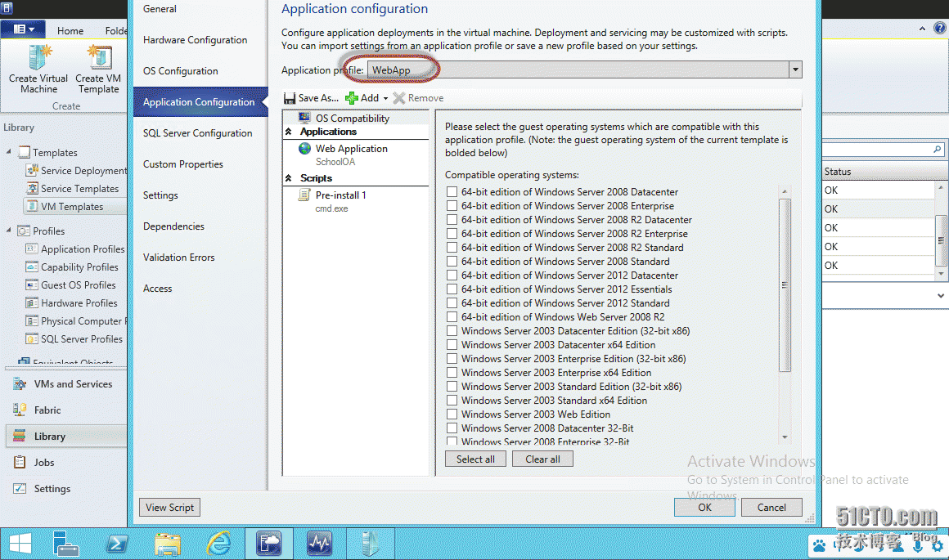Open the file menu dropdown in ribbon
Image resolution: width=949 pixels, height=560 pixels.
[23, 29]
